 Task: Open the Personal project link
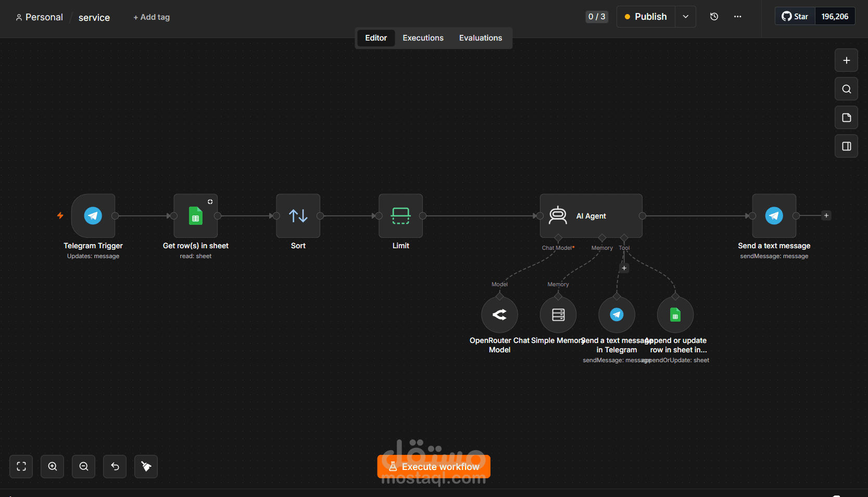click(40, 17)
